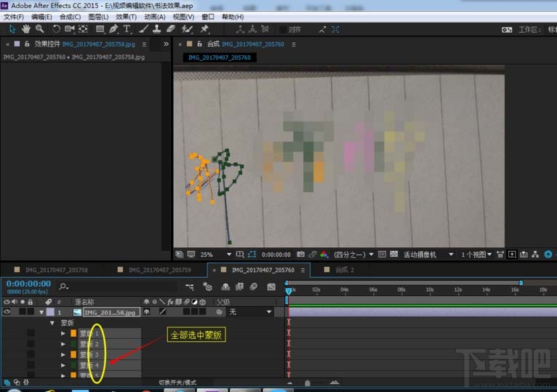
Task: Select the Puppet Pin tool
Action: 204,29
